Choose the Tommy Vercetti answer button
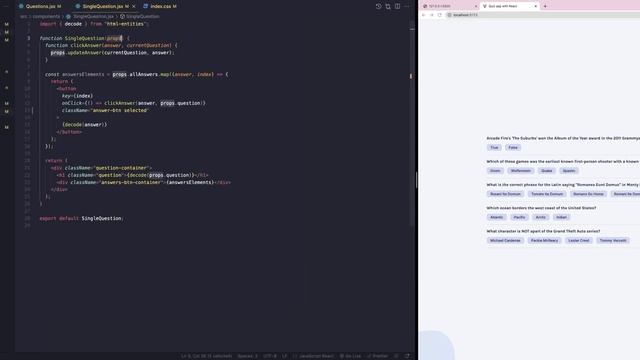 tap(613, 240)
